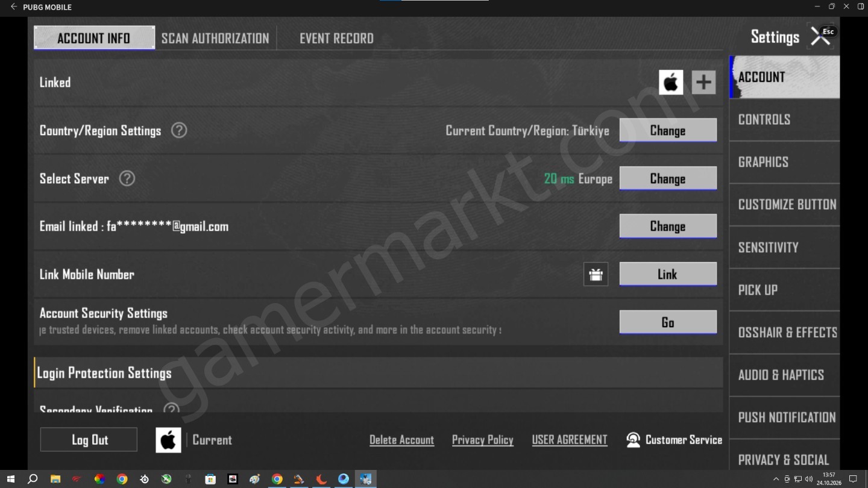Open Push Notification settings category
The height and width of the screenshot is (488, 868).
784,418
